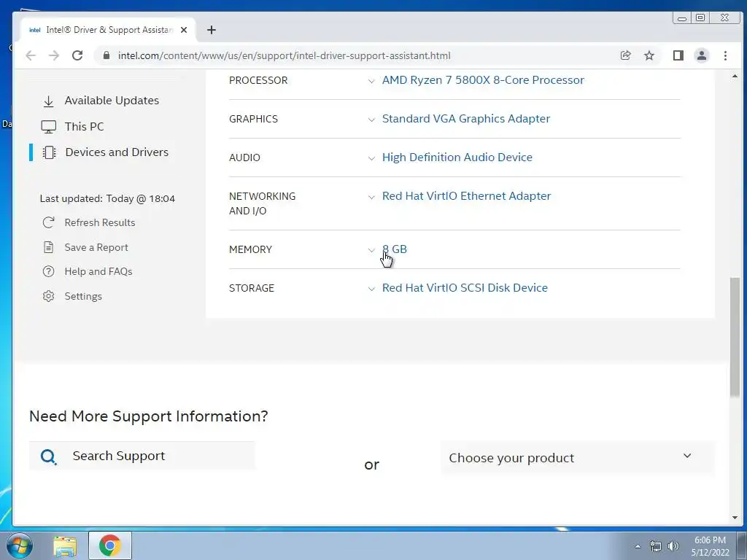Open the Chrome three-dot menu

[725, 55]
